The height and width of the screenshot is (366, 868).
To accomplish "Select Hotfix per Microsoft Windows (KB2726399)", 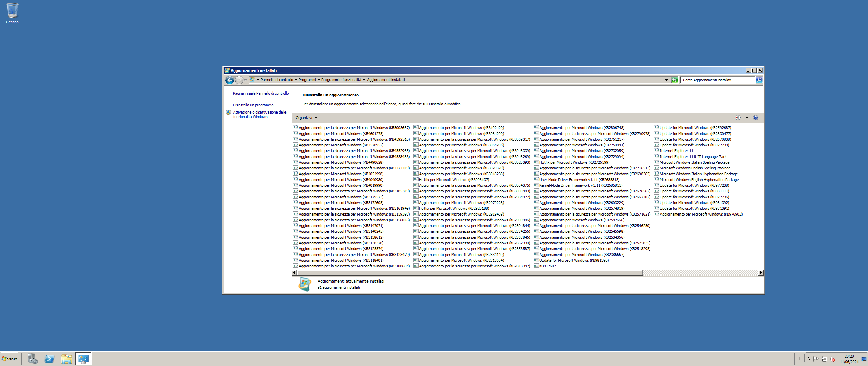I will (572, 162).
